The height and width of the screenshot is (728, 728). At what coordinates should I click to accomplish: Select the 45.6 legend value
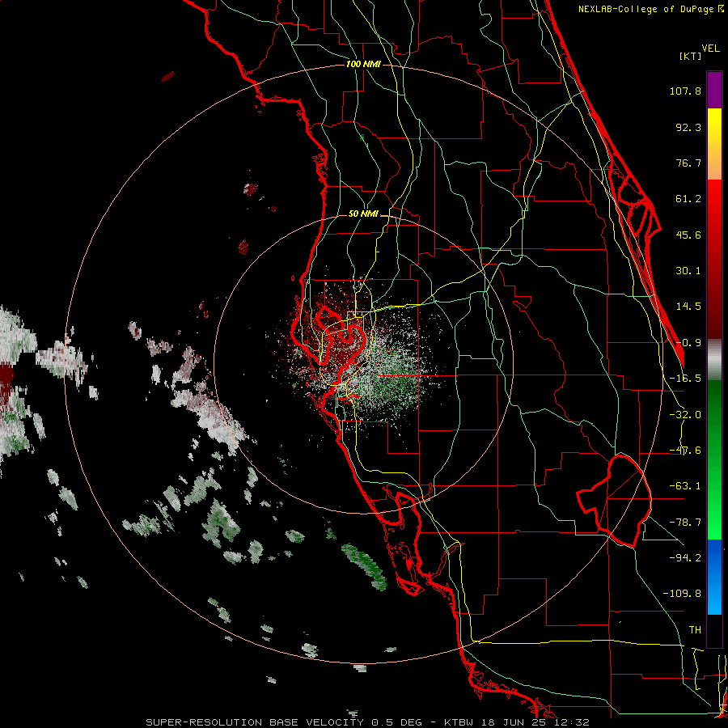(688, 235)
